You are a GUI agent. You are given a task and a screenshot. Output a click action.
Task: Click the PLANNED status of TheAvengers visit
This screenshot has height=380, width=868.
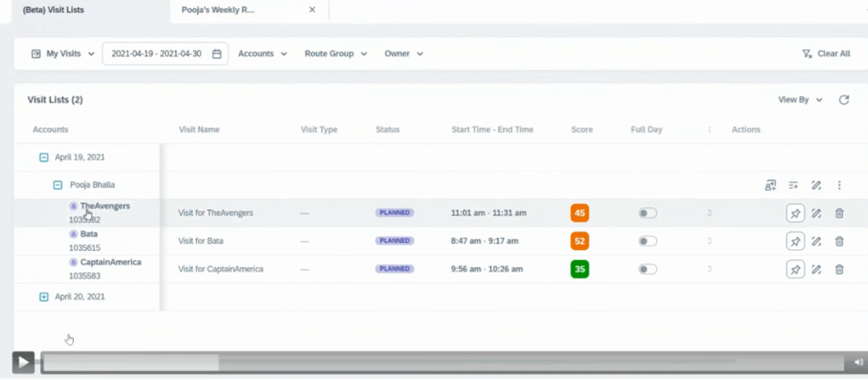(x=395, y=213)
